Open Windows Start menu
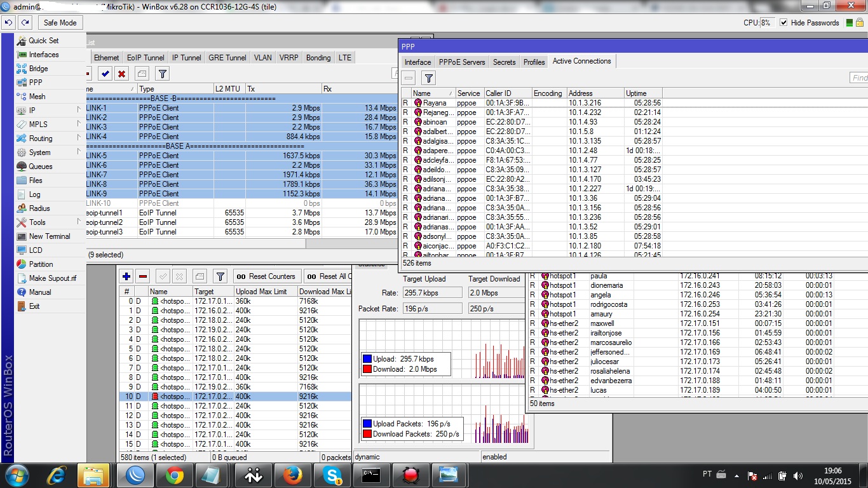The image size is (868, 488). click(x=16, y=475)
